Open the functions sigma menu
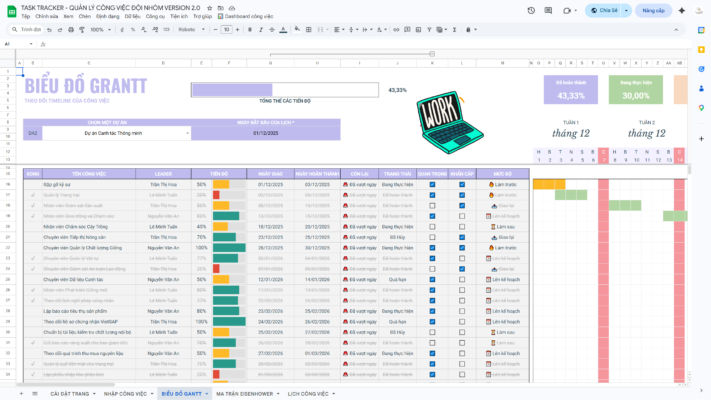 [454, 29]
